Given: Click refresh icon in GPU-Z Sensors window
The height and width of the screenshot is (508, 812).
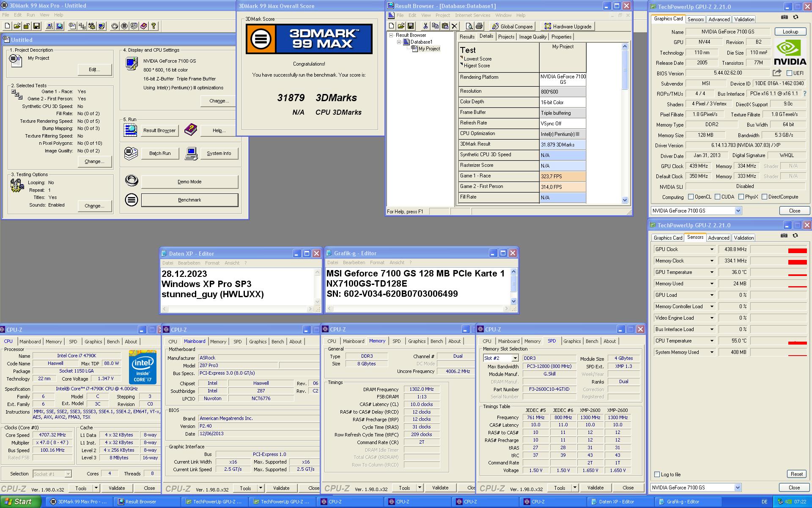Looking at the screenshot, I should point(795,236).
